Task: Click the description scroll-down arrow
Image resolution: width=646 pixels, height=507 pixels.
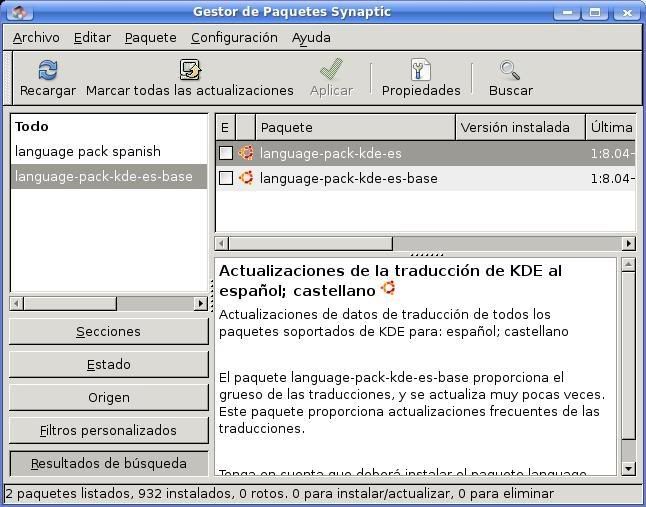Action: coord(628,468)
